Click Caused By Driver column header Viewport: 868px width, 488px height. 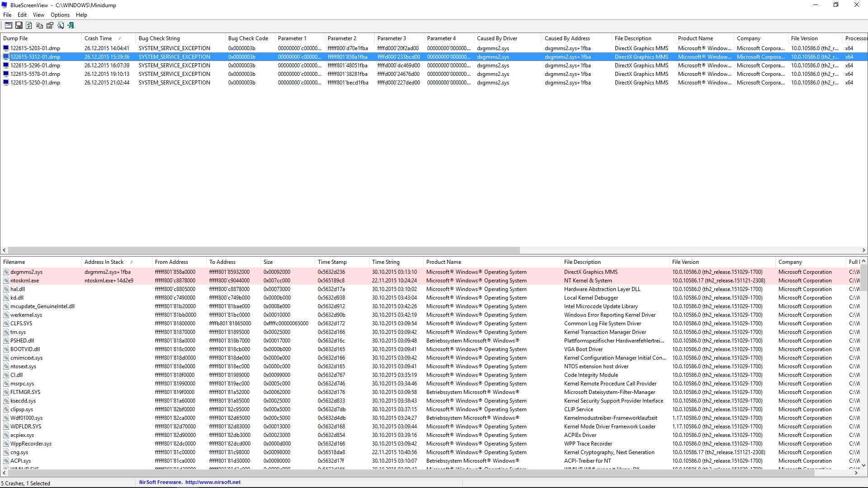pyautogui.click(x=497, y=38)
